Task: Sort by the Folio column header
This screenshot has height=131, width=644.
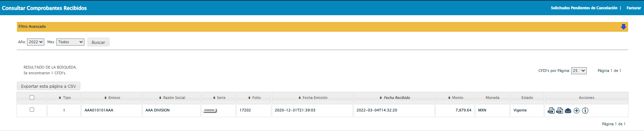Action: 254,98
